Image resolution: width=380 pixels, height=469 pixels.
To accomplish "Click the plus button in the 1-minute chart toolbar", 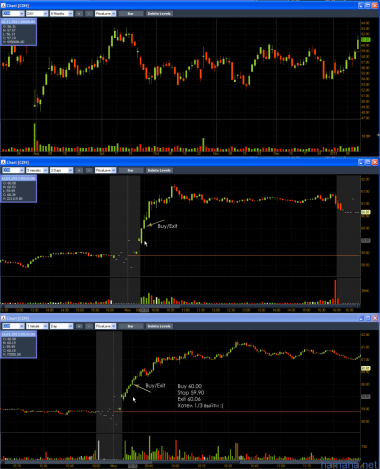I will click(x=79, y=326).
